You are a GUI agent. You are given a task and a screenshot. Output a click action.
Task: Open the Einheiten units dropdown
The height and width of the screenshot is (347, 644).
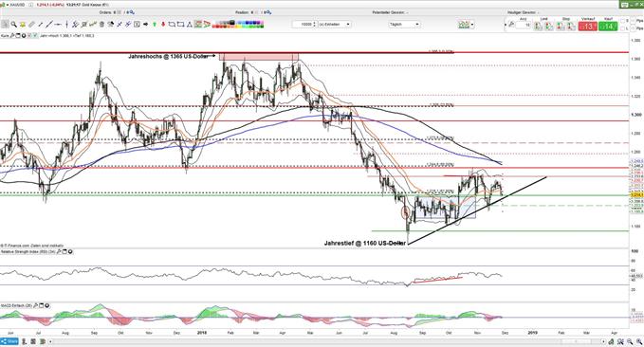[335, 25]
